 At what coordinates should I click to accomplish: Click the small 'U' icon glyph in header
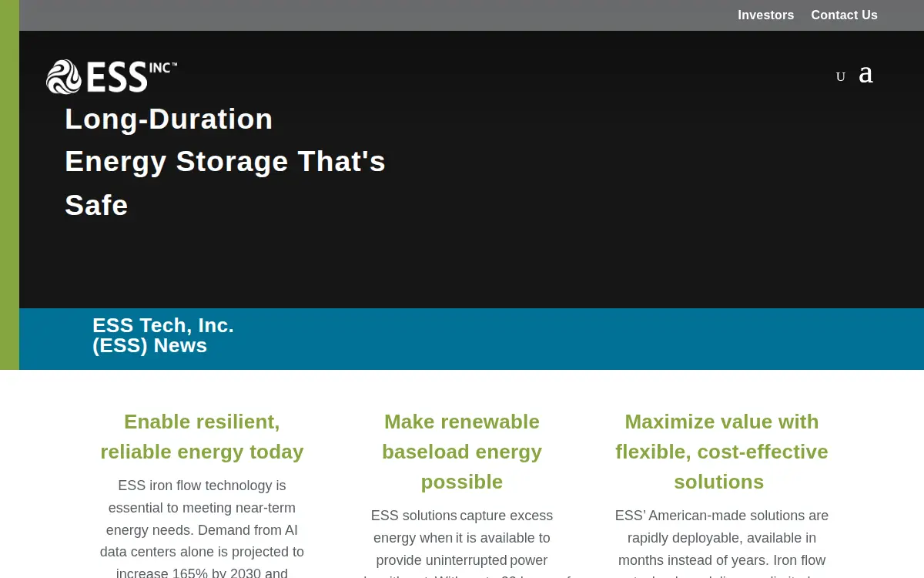(x=841, y=77)
